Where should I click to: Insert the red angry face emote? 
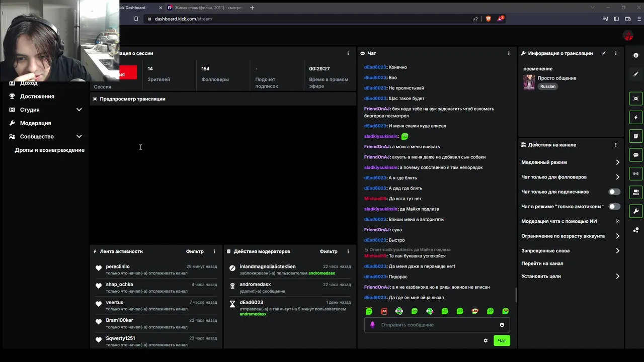click(x=384, y=311)
